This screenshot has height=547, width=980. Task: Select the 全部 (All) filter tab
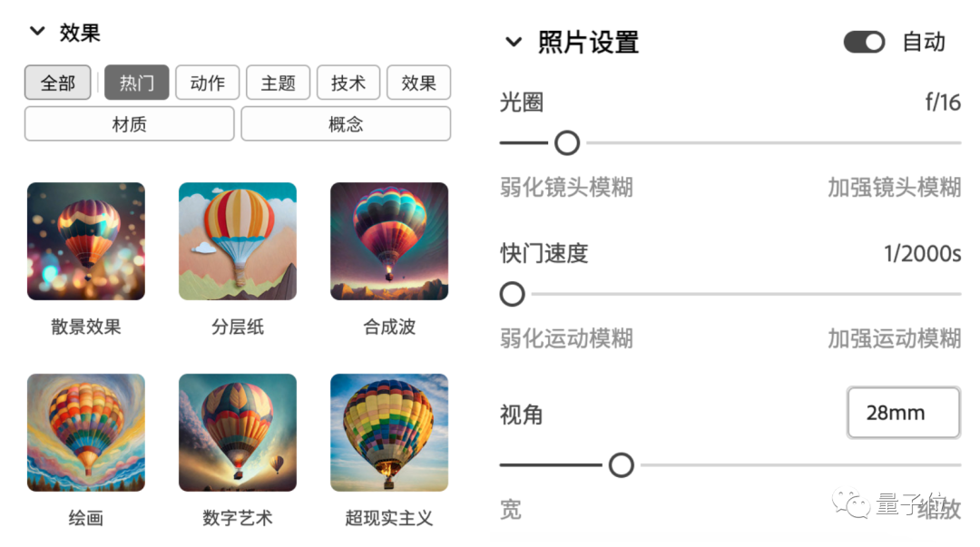pos(56,83)
